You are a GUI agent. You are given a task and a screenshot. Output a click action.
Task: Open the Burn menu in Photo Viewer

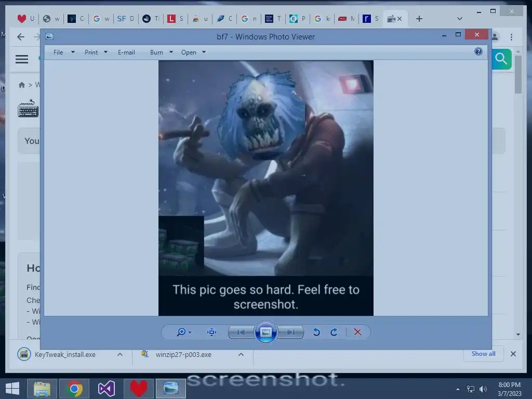pyautogui.click(x=156, y=52)
